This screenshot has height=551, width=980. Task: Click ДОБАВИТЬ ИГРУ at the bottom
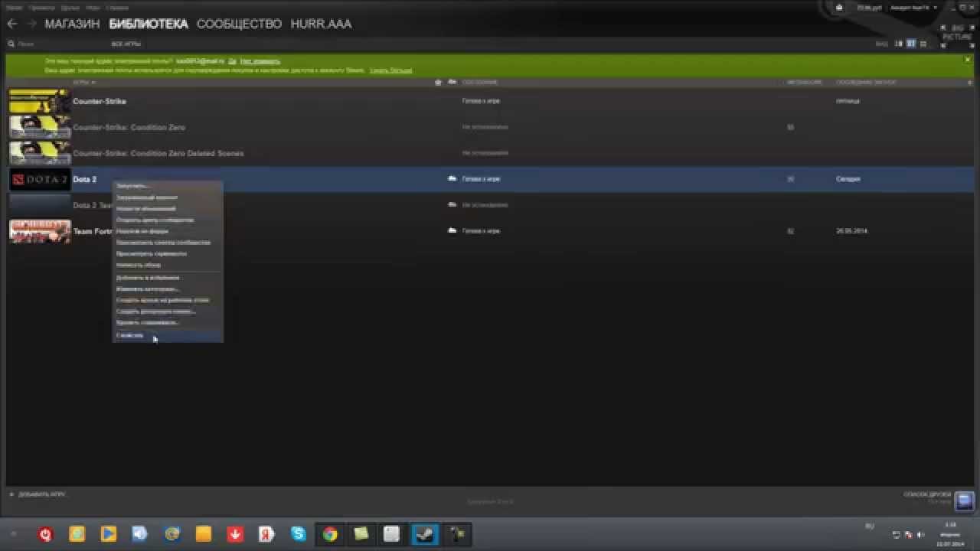[41, 494]
